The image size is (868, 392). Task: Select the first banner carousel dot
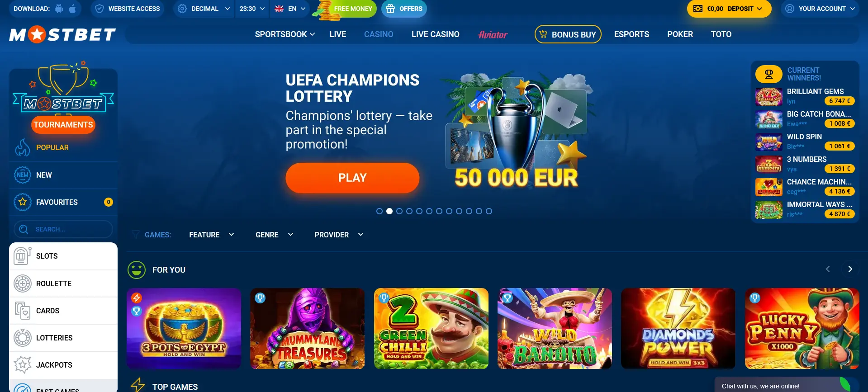[379, 211]
